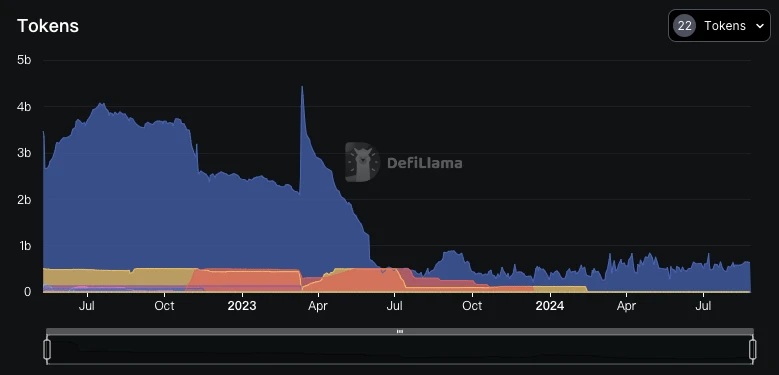The width and height of the screenshot is (779, 375).
Task: Click the DefiLlama watermark text
Action: point(425,163)
